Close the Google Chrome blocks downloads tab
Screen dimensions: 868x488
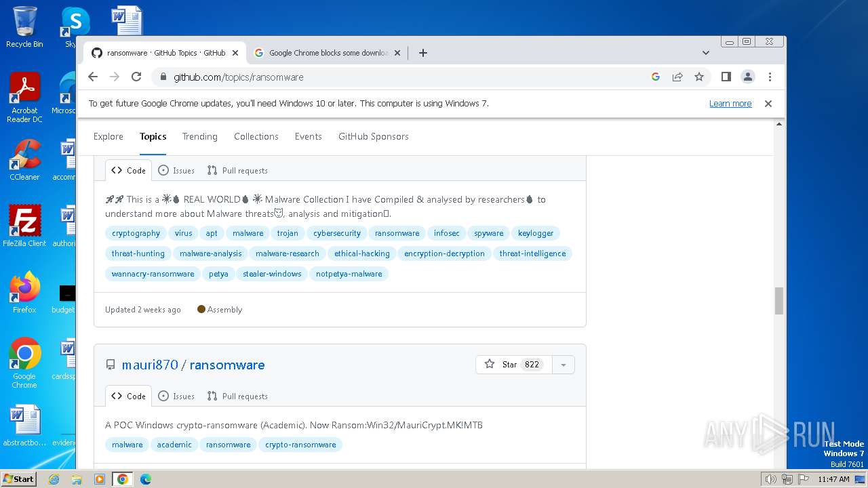point(397,53)
